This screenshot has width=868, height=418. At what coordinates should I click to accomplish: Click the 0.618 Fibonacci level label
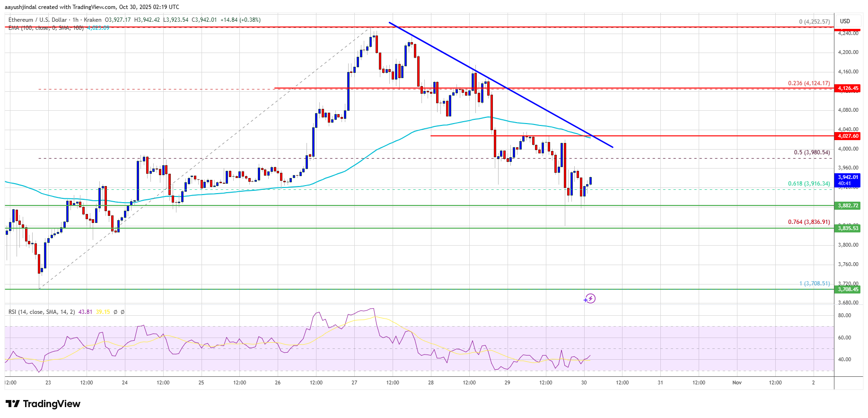tap(808, 184)
